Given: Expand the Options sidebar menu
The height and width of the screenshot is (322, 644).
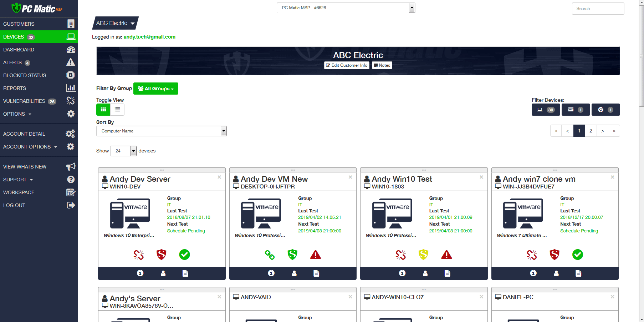Looking at the screenshot, I should point(39,114).
